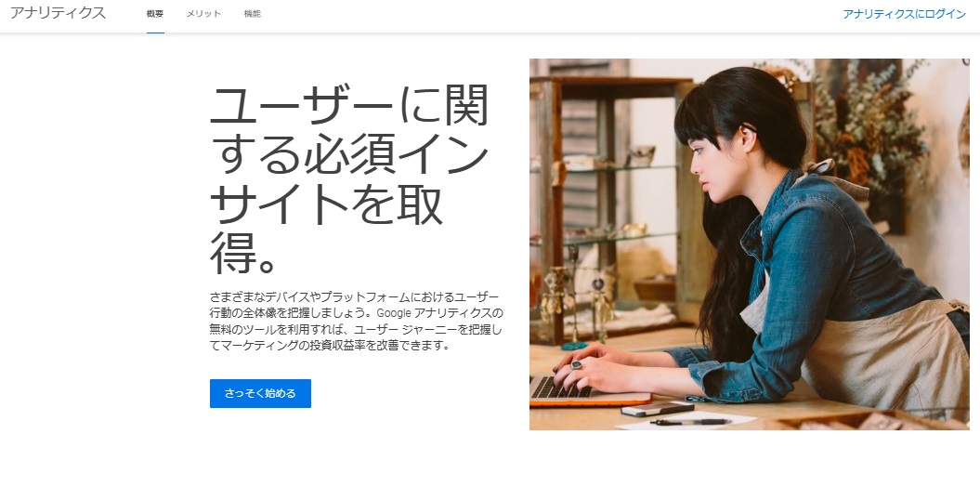Switch to the 概要 tab
Image resolution: width=980 pixels, height=500 pixels.
[x=155, y=14]
